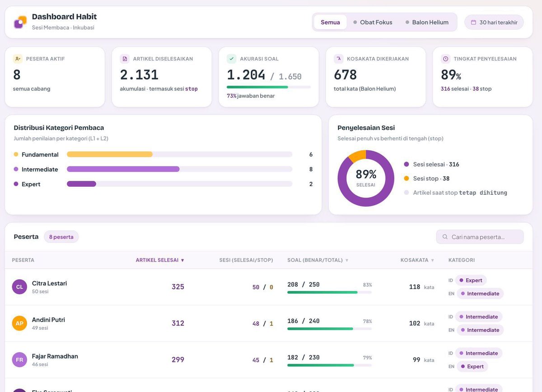Click Citra Lestari's EN Intermediate badge

[480, 293]
